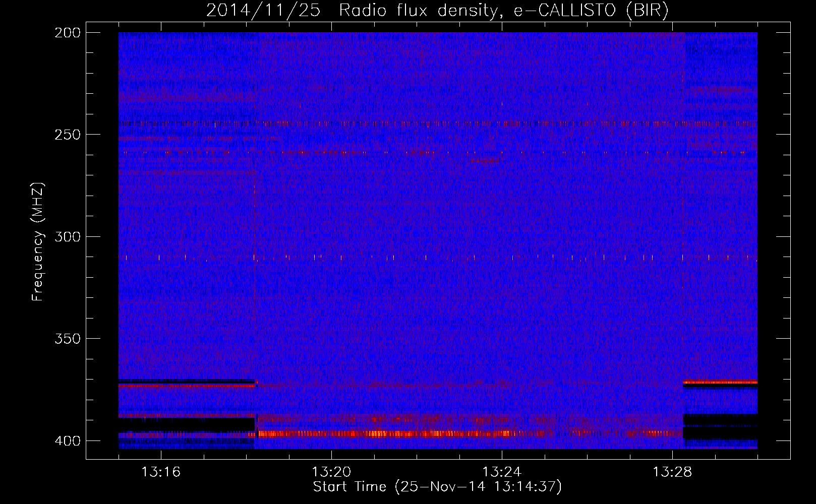Image resolution: width=816 pixels, height=504 pixels.
Task: Click the 350 frequency tick label
Action: click(68, 339)
